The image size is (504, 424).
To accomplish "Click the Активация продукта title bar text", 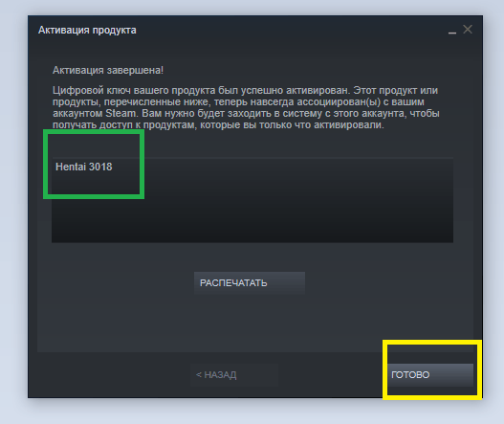I will 87,30.
